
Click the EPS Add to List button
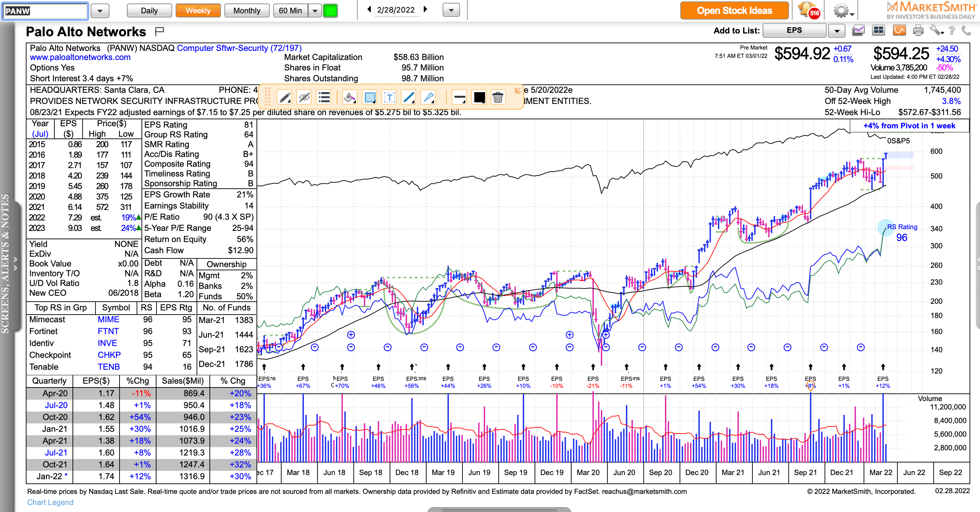794,30
